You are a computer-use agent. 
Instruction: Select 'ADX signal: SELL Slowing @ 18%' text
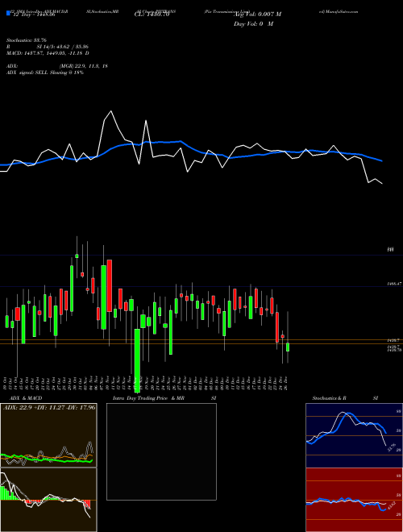coord(45,73)
